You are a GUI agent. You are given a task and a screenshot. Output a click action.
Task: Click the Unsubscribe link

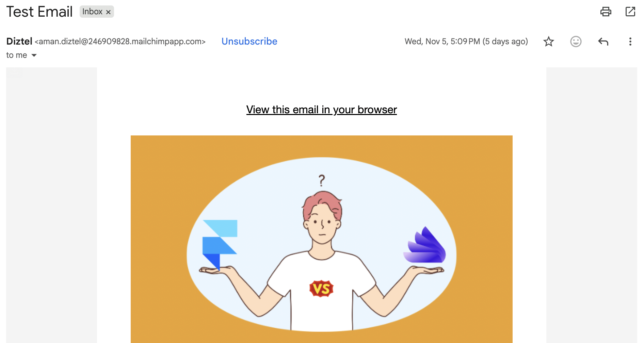[249, 41]
